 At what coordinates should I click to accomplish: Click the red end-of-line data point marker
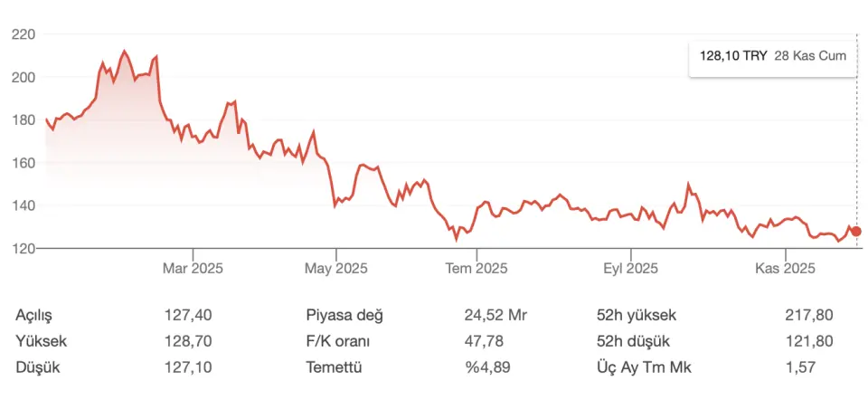coord(855,232)
